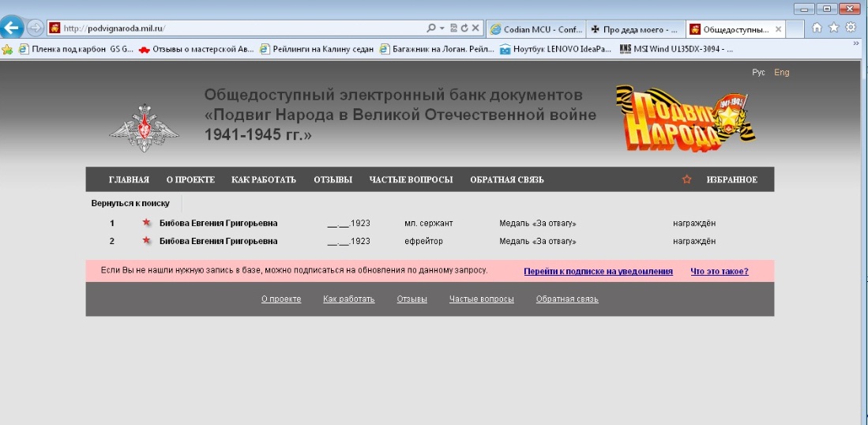
Task: Switch site language to Eng
Action: (781, 72)
